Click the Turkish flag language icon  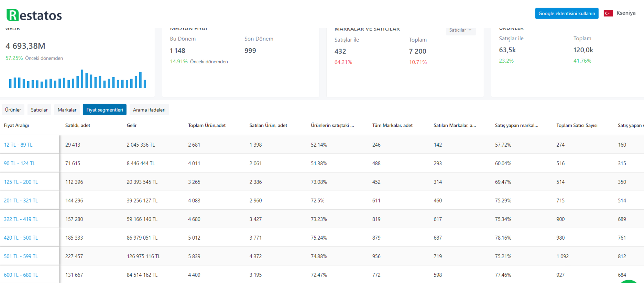pyautogui.click(x=608, y=13)
